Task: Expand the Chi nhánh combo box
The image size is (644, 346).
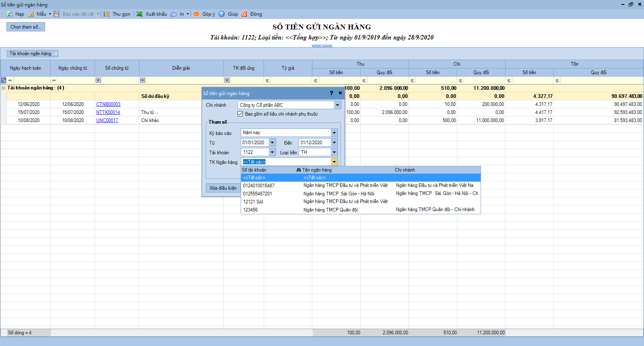Action: [337, 105]
